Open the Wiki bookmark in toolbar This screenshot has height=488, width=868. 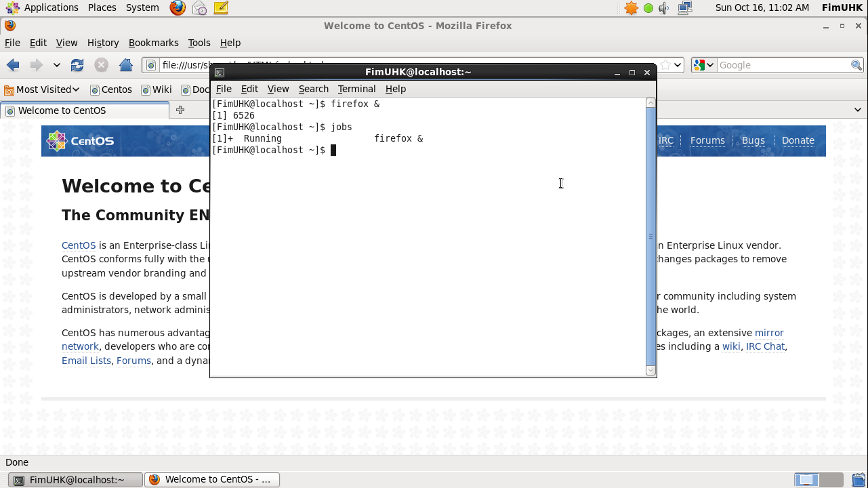[157, 89]
